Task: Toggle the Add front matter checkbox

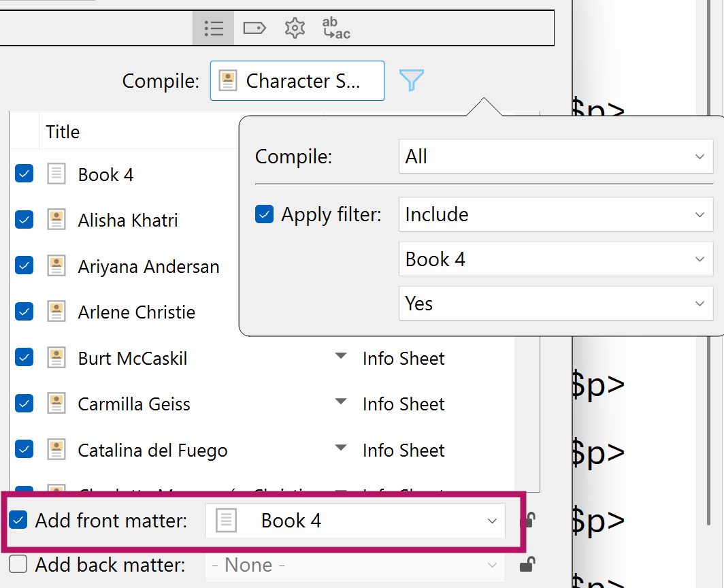Action: pos(18,520)
